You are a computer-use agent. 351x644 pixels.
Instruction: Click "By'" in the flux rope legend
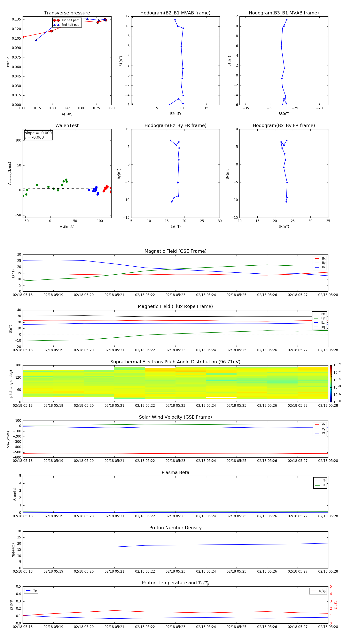pyautogui.click(x=323, y=318)
